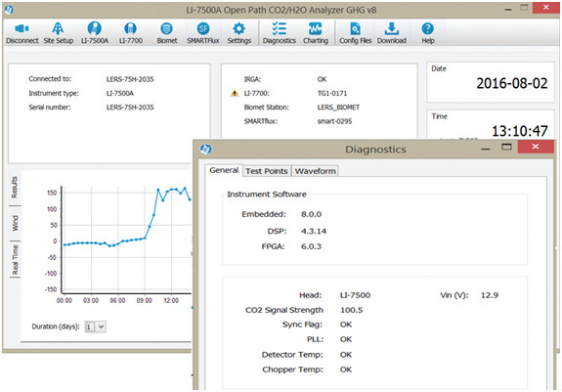Select the Results vertical tab
This screenshot has width=562, height=392.
tap(15, 187)
